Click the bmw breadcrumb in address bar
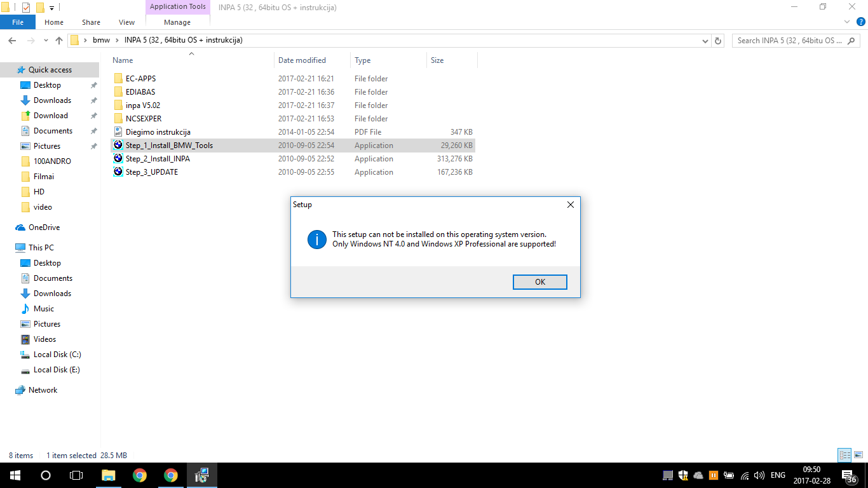The image size is (868, 488). click(101, 40)
